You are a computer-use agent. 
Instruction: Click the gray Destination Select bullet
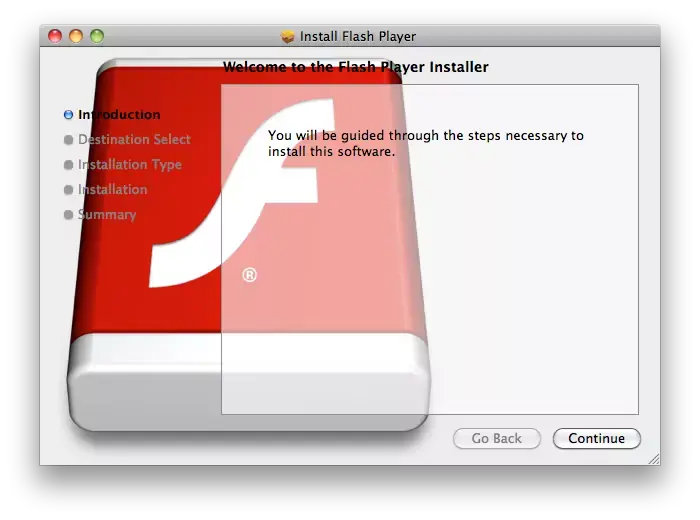pyautogui.click(x=68, y=140)
